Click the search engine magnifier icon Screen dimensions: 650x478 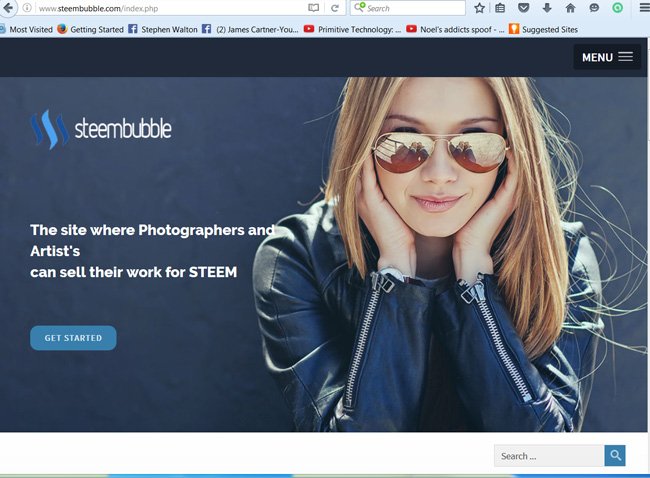(359, 7)
